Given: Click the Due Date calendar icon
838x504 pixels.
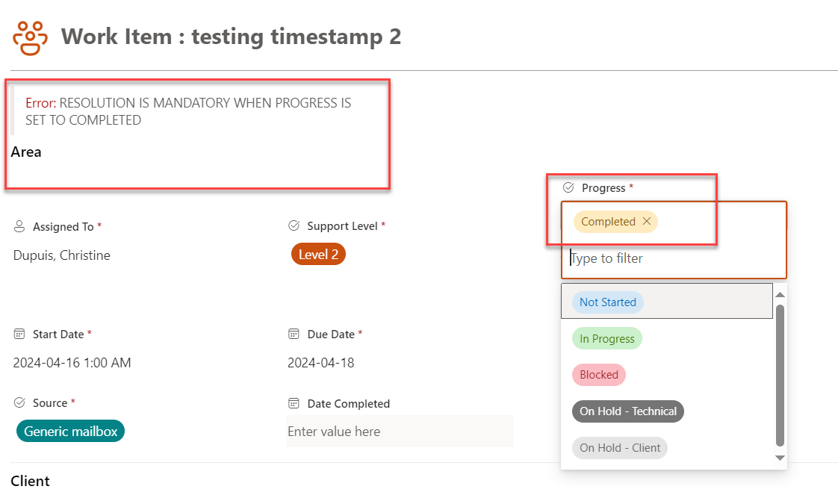Looking at the screenshot, I should pos(294,334).
